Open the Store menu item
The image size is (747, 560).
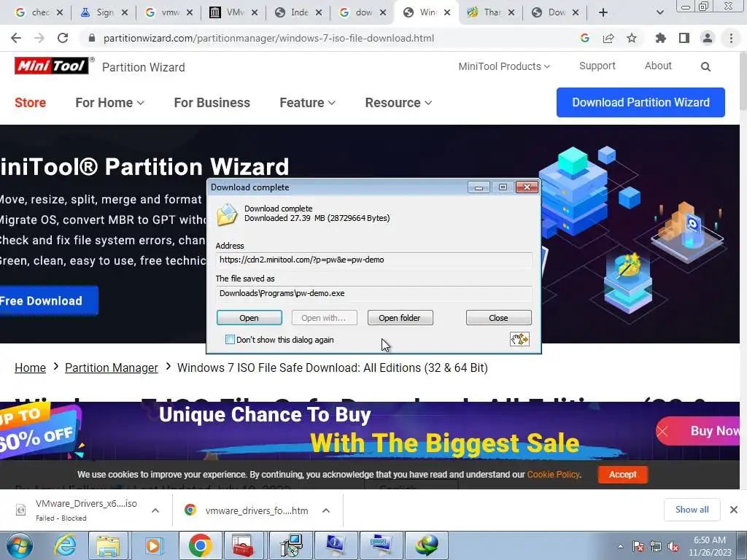[x=30, y=102]
